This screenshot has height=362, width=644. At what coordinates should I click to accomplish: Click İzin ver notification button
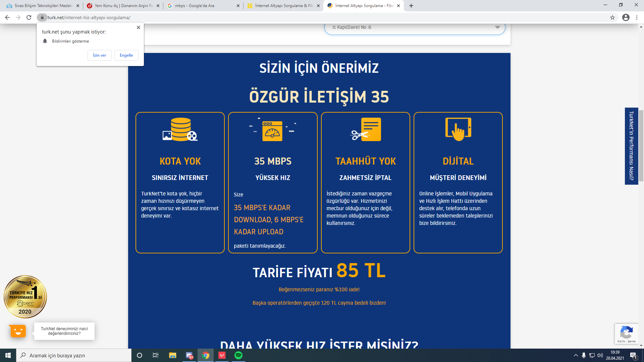pos(99,55)
